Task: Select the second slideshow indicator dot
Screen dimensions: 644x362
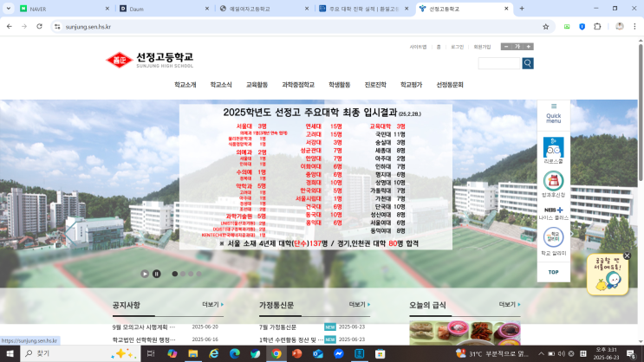Action: click(183, 274)
